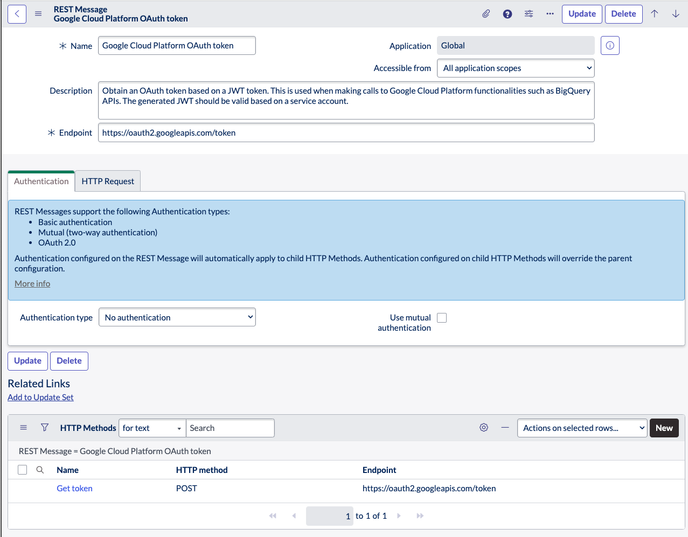Click the Application field showing Global
This screenshot has width=688, height=537.
click(x=516, y=46)
